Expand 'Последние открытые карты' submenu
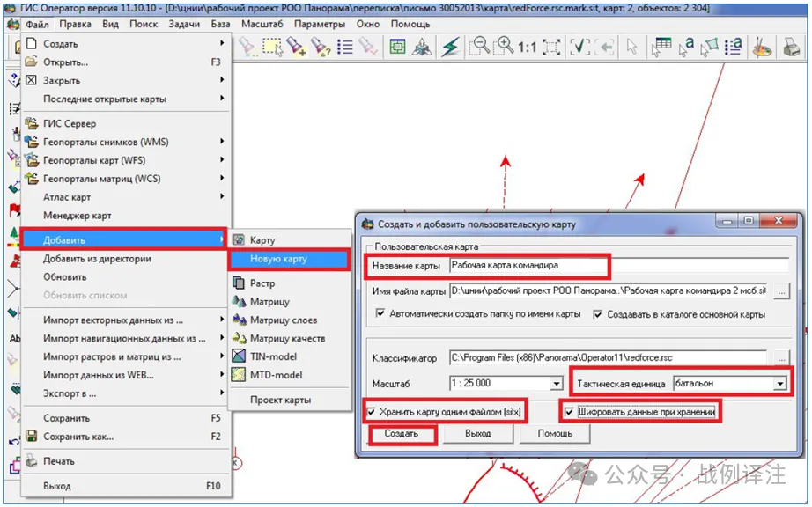812x507 pixels. click(x=126, y=99)
